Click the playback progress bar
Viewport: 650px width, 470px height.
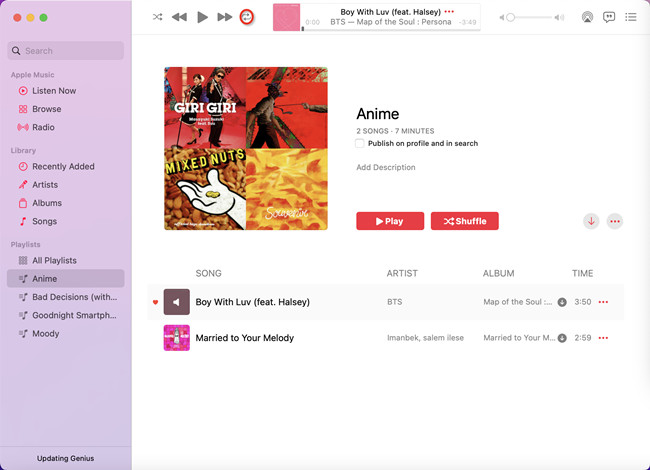[x=391, y=29]
